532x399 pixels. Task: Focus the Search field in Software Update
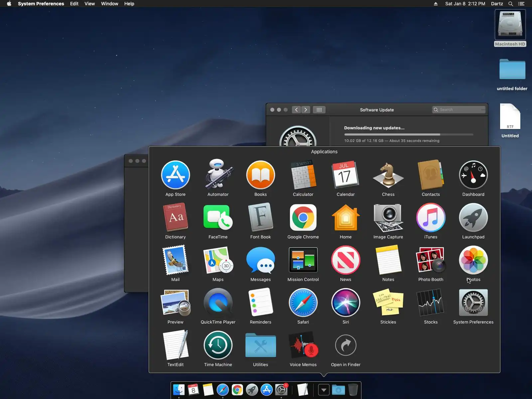click(459, 110)
